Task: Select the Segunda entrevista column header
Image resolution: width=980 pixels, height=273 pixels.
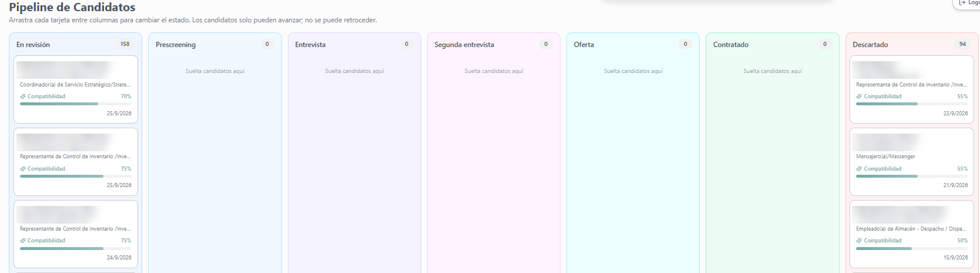Action: point(464,45)
